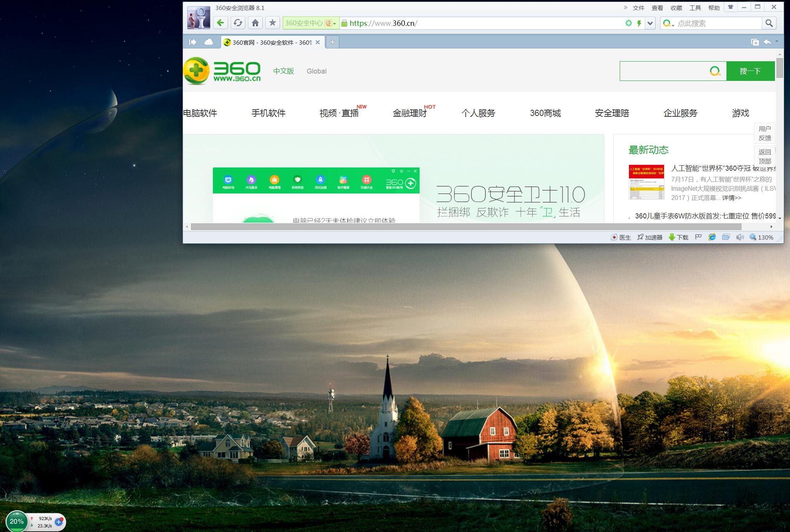The image size is (790, 532).
Task: Open 金融理财 navigation item
Action: [409, 113]
